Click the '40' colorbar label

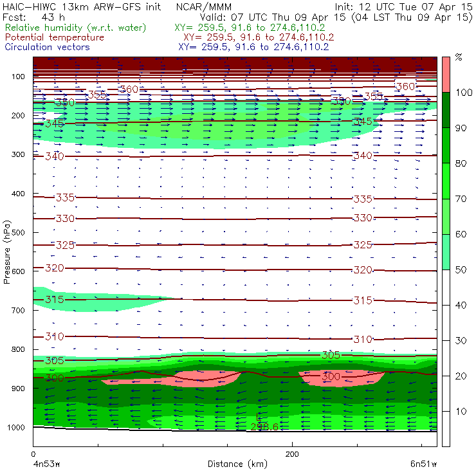[461, 305]
